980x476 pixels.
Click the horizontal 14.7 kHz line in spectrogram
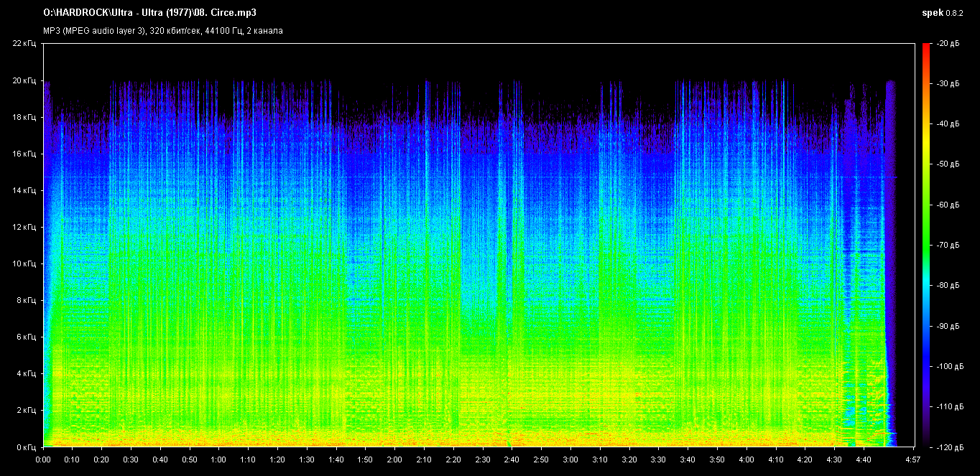(x=471, y=177)
